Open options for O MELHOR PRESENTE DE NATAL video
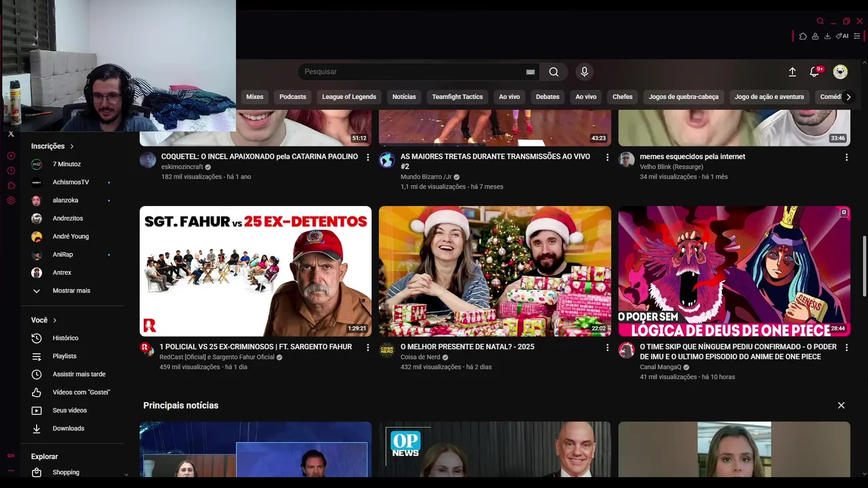This screenshot has height=488, width=868. coord(608,348)
